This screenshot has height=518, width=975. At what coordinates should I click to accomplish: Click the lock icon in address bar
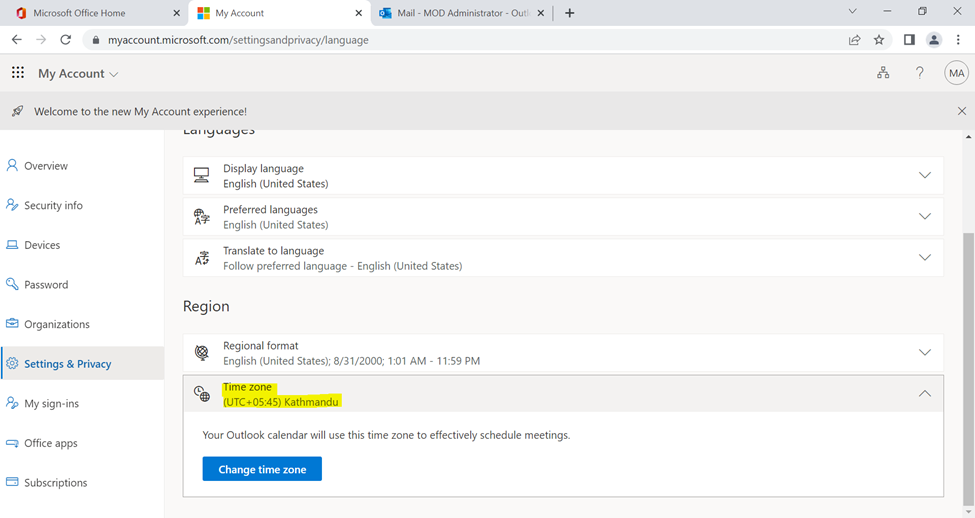95,40
